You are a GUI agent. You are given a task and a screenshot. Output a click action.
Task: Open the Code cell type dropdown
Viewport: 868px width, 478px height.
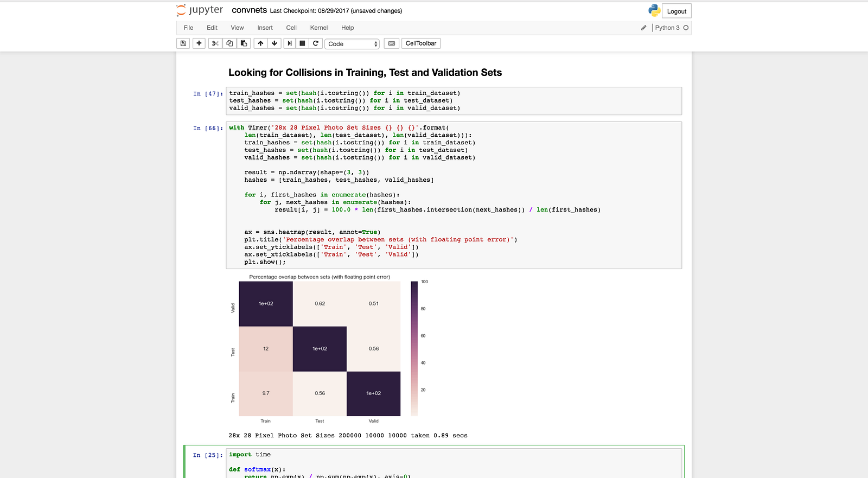coord(352,44)
